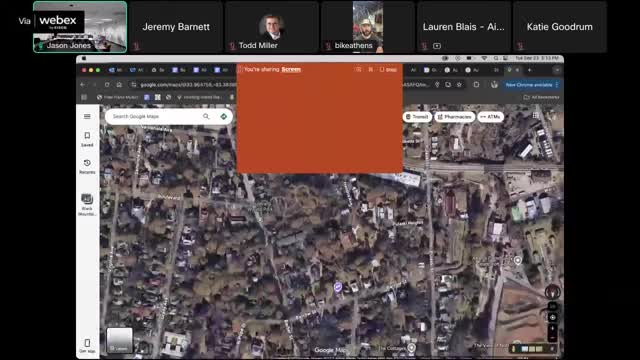Open the Chrome extensions puzzle icon

tap(476, 84)
